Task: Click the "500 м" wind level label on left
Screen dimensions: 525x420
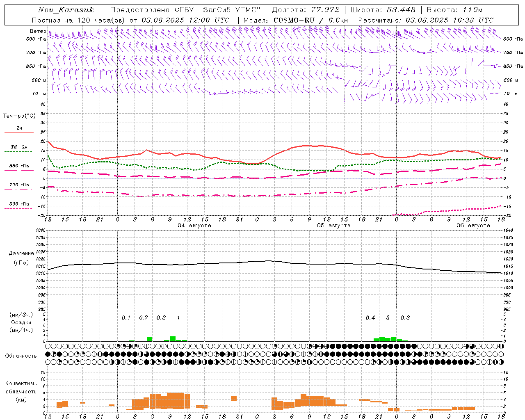Action: click(39, 80)
